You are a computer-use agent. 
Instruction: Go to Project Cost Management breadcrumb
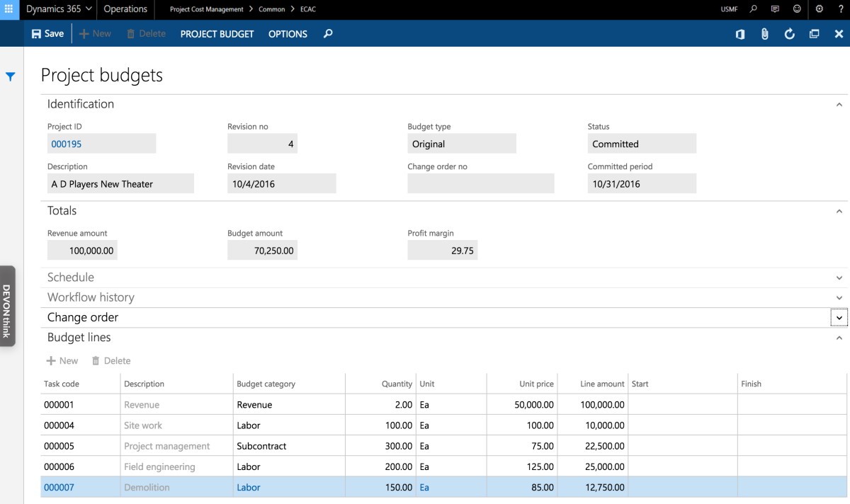[x=206, y=10]
